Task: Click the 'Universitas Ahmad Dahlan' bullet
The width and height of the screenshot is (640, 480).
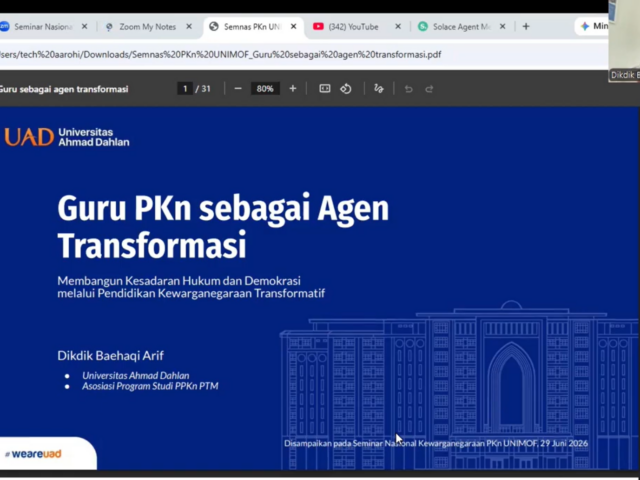Action: point(136,376)
